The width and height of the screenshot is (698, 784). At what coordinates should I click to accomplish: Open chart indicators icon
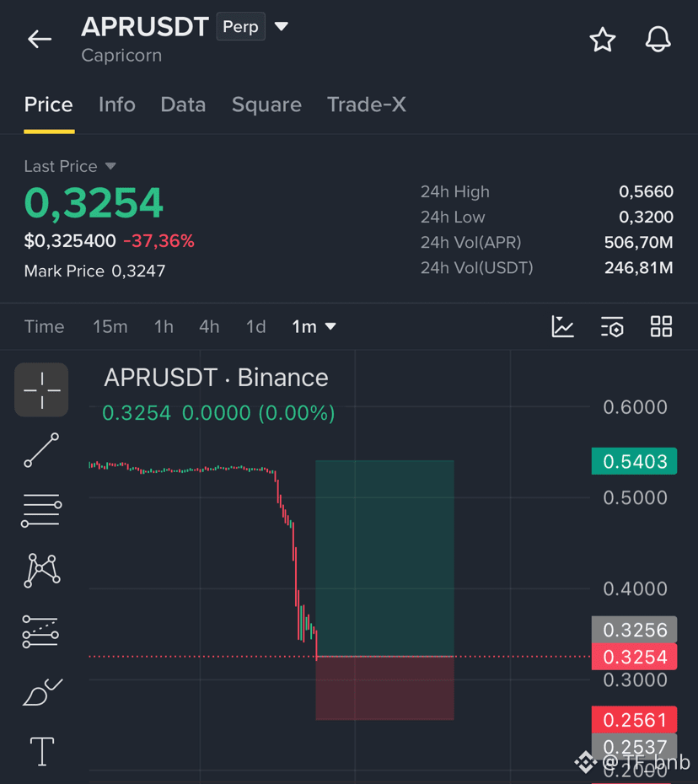[x=562, y=326]
